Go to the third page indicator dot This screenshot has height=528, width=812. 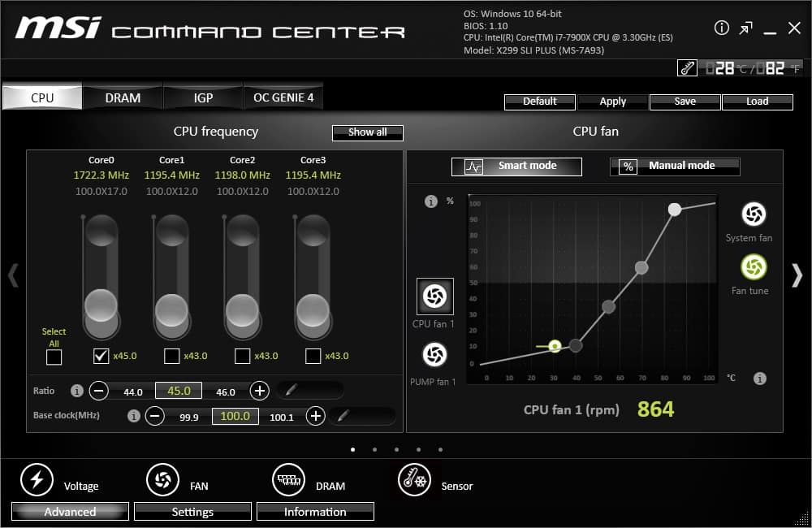397,450
